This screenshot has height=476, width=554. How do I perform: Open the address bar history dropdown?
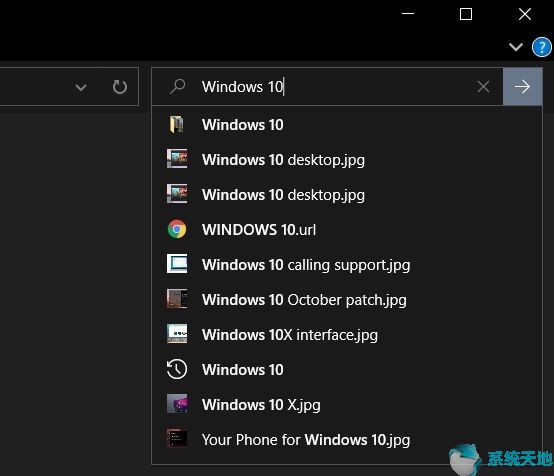(x=81, y=87)
